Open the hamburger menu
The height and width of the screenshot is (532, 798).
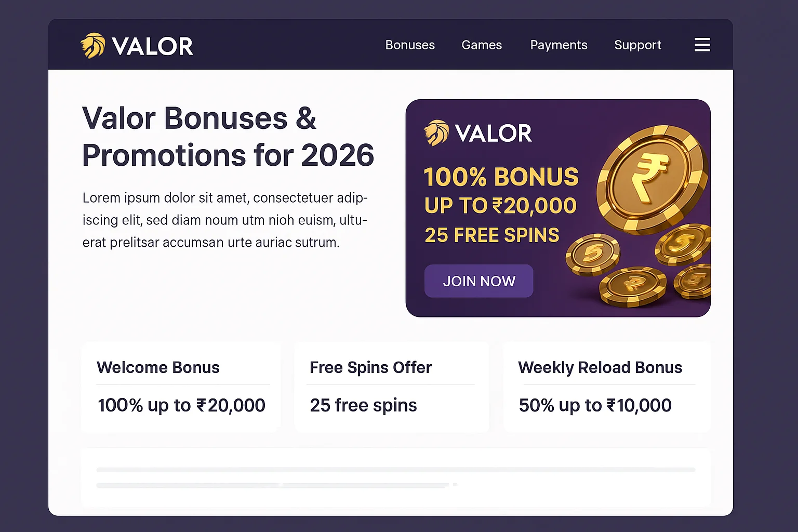[x=702, y=45]
